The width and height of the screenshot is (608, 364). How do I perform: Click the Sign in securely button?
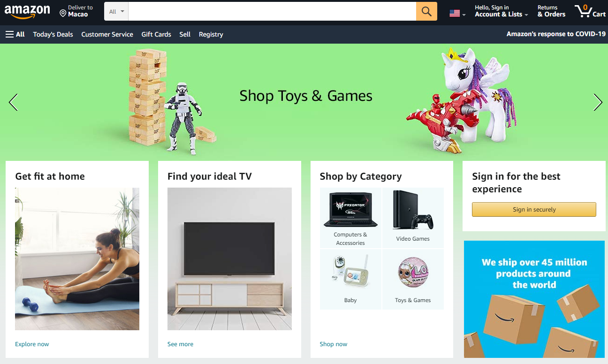(x=534, y=210)
